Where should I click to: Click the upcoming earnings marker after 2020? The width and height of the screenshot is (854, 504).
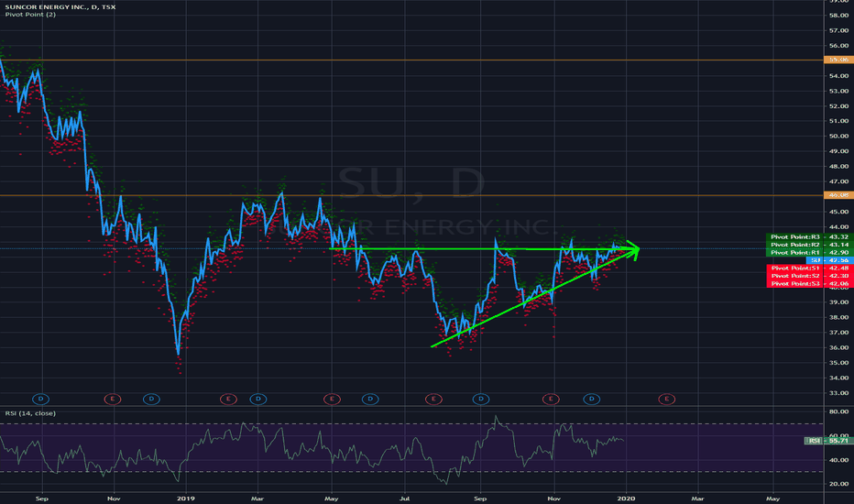(x=667, y=400)
